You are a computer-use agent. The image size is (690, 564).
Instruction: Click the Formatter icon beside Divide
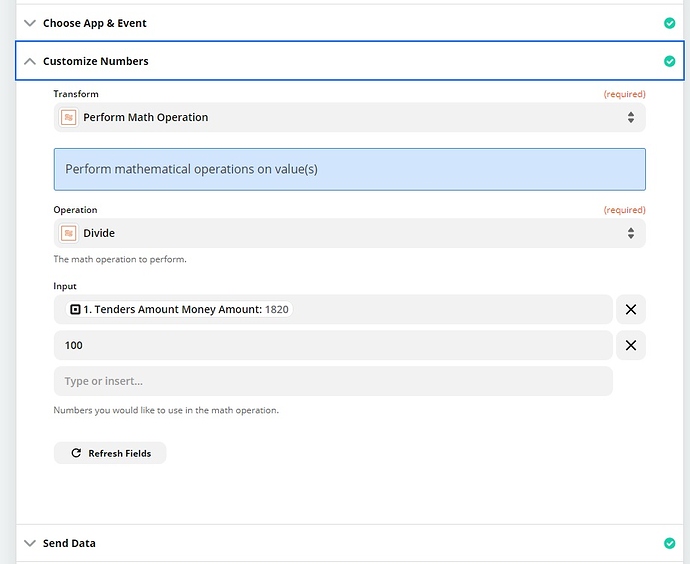coord(69,233)
